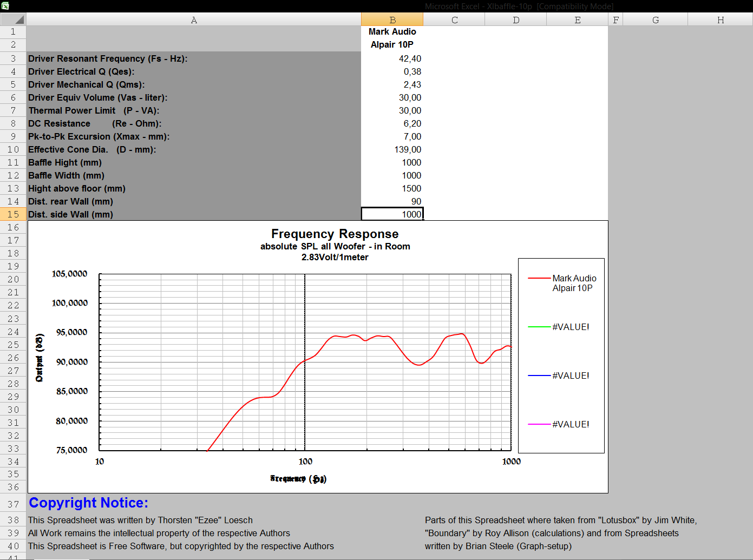Click the 105,0000 y-axis label
The height and width of the screenshot is (560, 753).
click(x=69, y=274)
